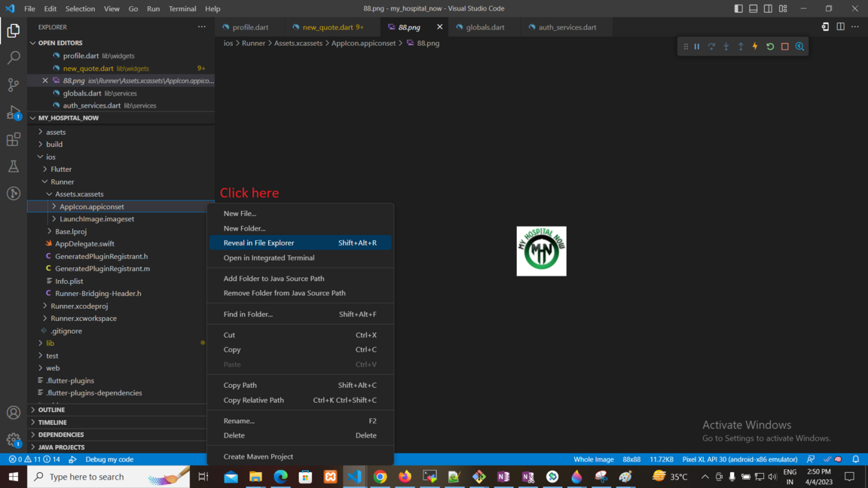Viewport: 868px width, 488px height.
Task: Stop the debug session
Action: click(784, 47)
